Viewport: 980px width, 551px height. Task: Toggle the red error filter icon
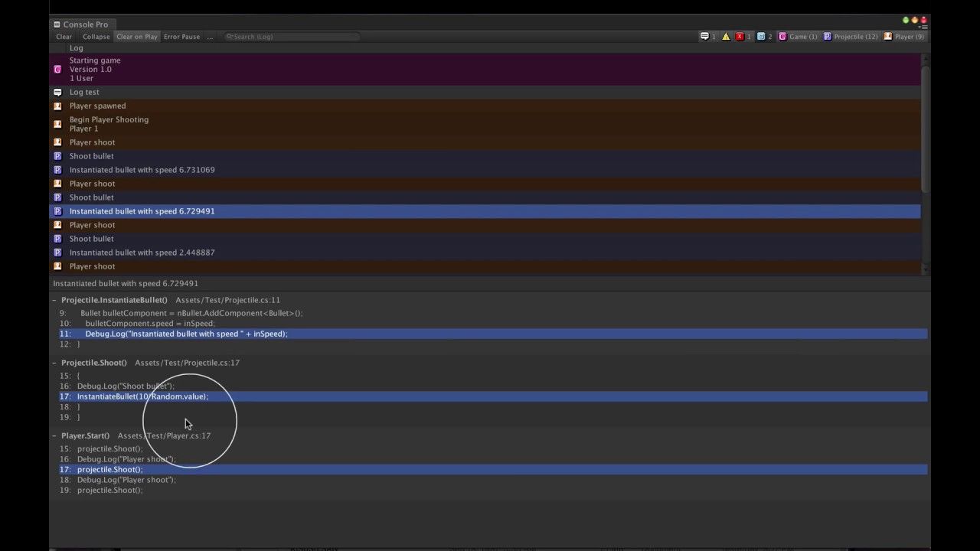743,37
